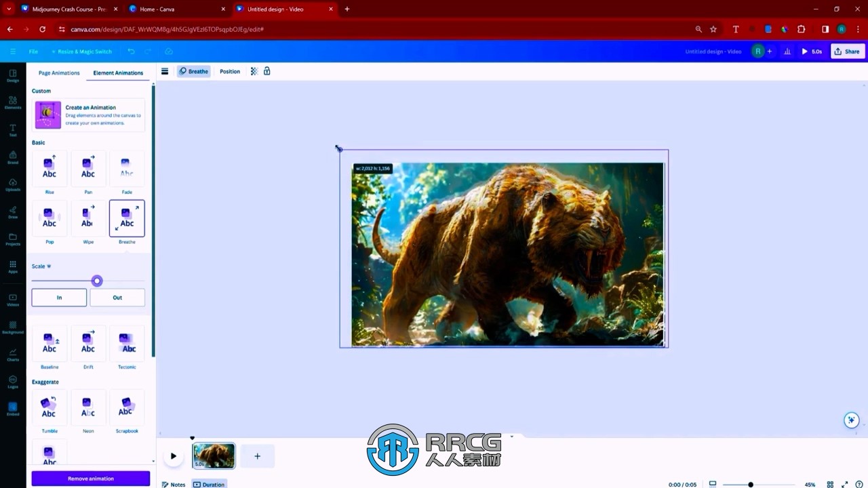Open the Embed app in sidebar
The image size is (868, 488).
point(13,409)
